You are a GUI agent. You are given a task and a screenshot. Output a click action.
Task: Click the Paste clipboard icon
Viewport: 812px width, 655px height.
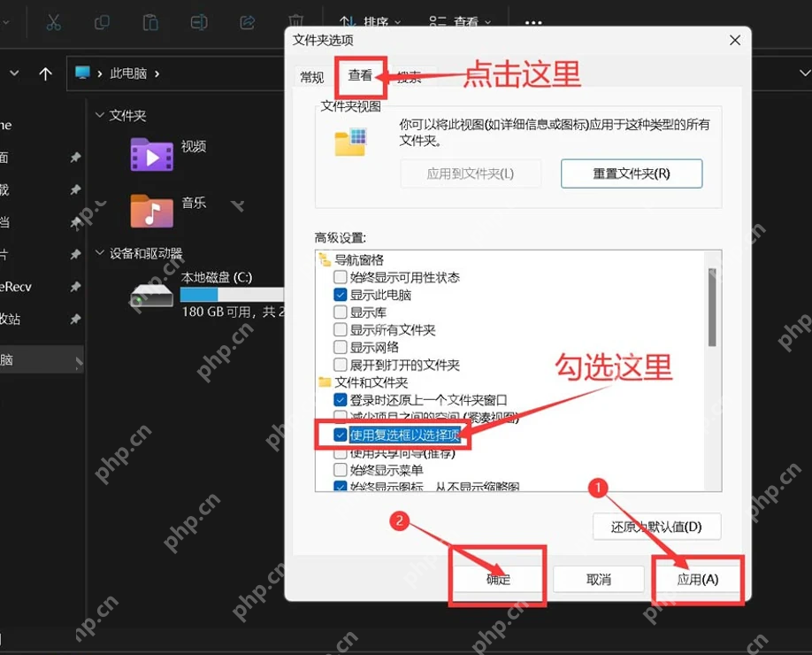pos(150,22)
